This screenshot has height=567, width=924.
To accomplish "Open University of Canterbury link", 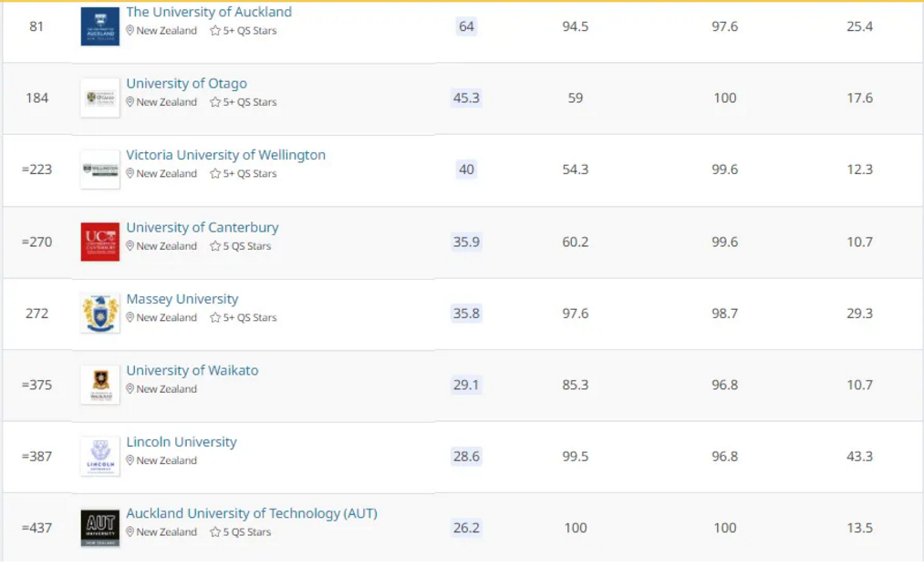I will point(202,227).
